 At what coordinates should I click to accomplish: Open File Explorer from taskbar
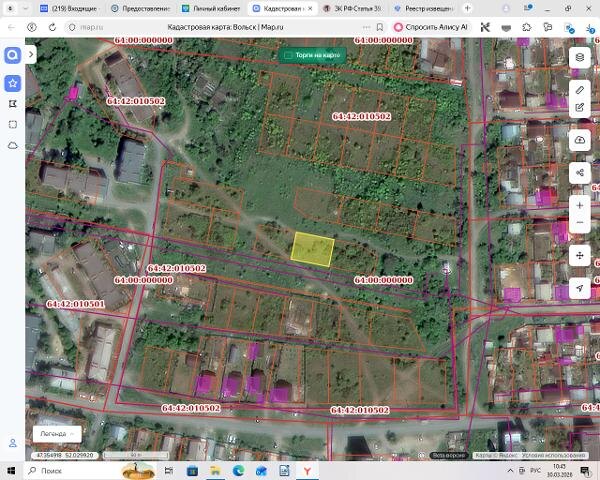[215, 471]
